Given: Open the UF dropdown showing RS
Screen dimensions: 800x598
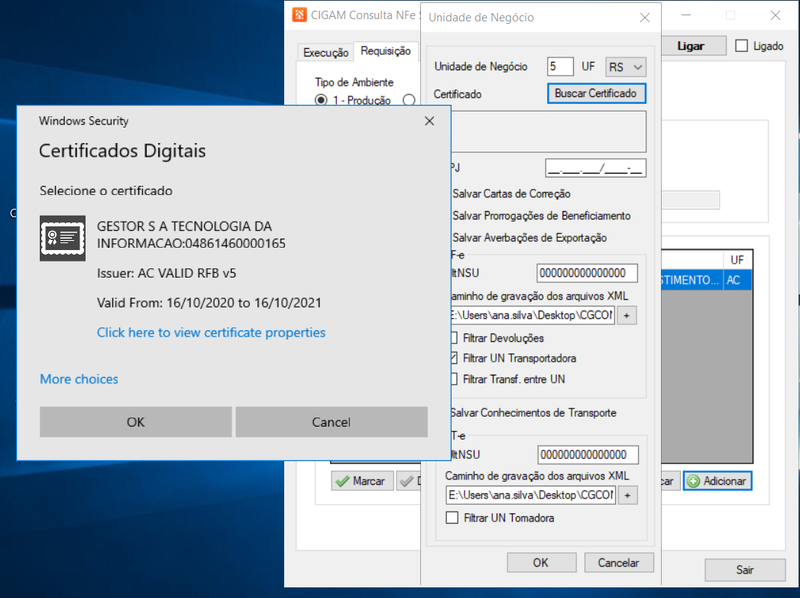Looking at the screenshot, I should tap(626, 67).
